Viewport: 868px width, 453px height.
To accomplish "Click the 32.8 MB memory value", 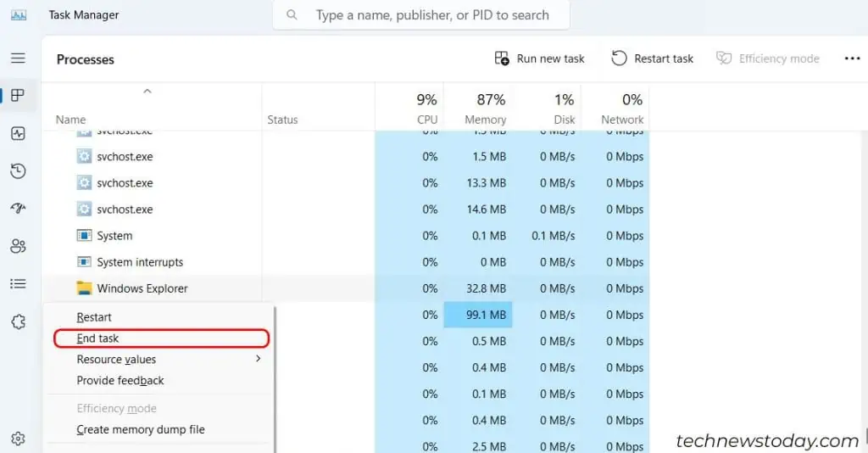I will 486,288.
